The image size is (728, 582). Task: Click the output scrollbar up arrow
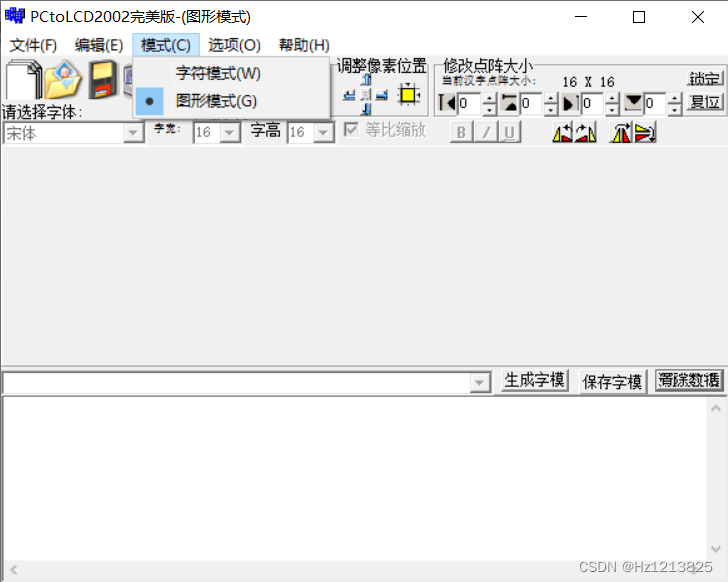pyautogui.click(x=715, y=408)
